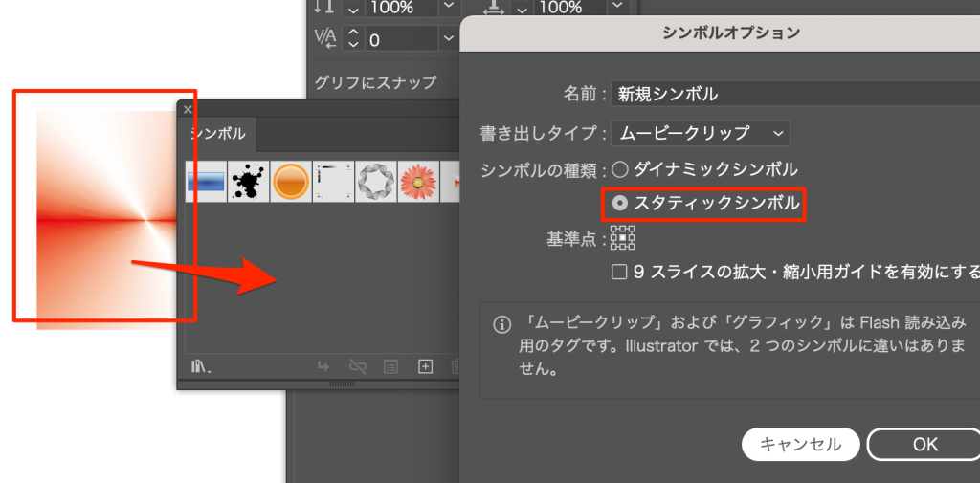Select the spiral ring pattern symbol
This screenshot has height=483, width=980.
tap(376, 181)
